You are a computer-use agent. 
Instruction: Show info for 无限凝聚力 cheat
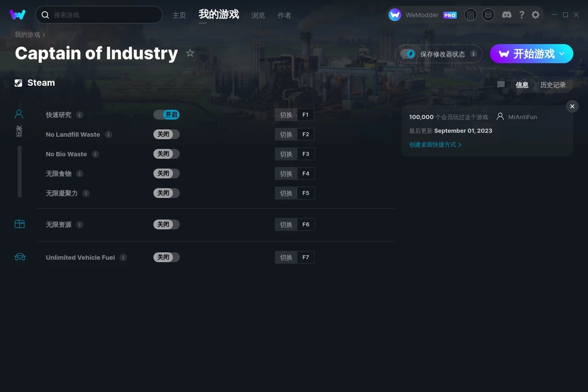[86, 193]
